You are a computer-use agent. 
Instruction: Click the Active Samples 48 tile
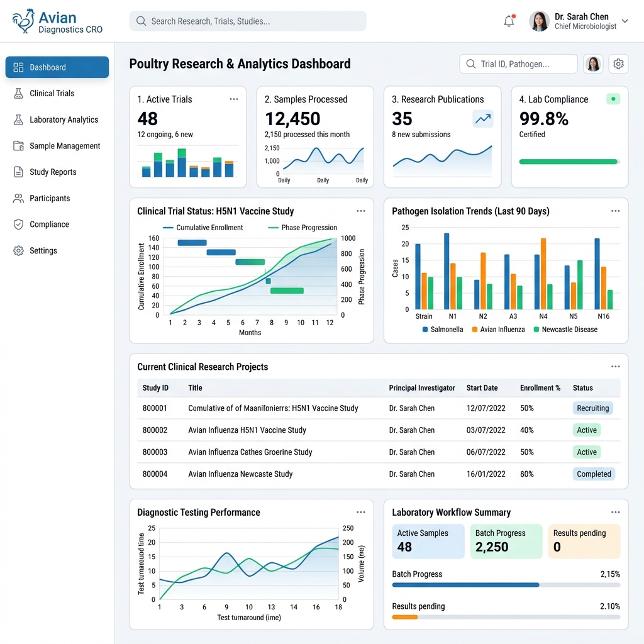[x=428, y=541]
